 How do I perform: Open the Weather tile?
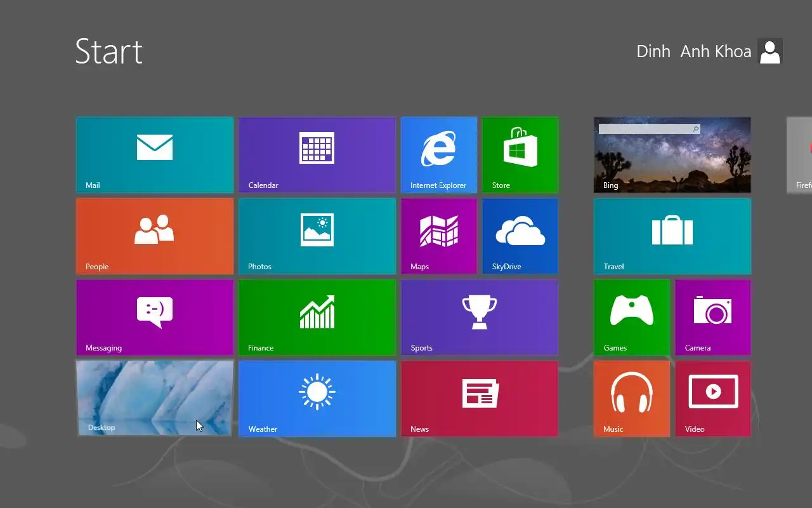[x=317, y=399]
